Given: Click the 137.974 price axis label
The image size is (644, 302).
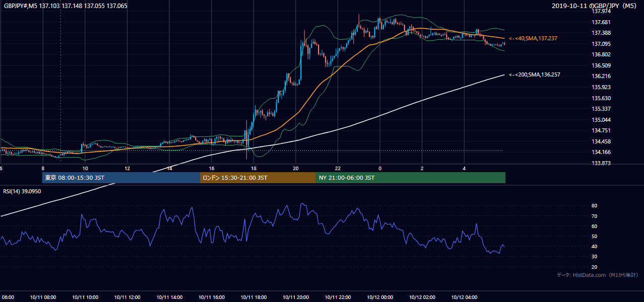Looking at the screenshot, I should click(601, 11).
